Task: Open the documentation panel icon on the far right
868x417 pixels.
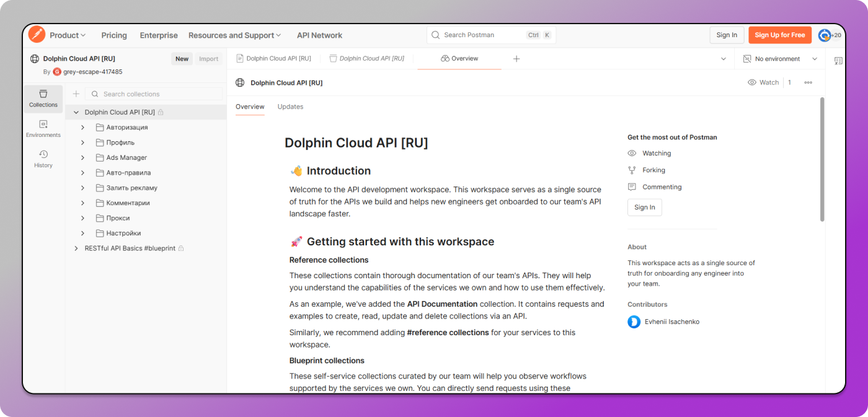Action: coord(839,60)
